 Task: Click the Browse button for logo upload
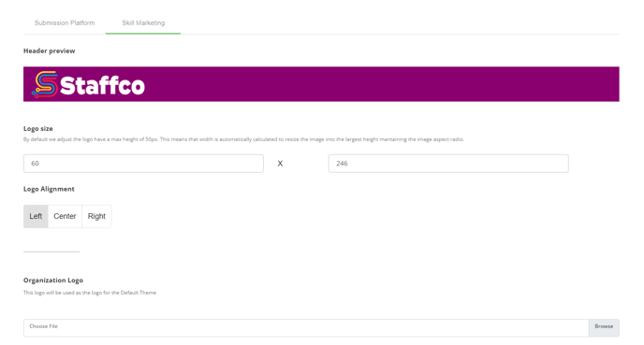click(x=604, y=328)
